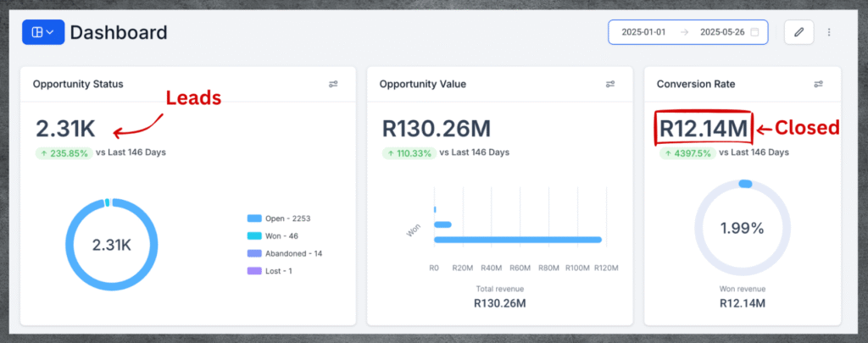
Task: Click the 4397.5% growth badge
Action: (686, 152)
